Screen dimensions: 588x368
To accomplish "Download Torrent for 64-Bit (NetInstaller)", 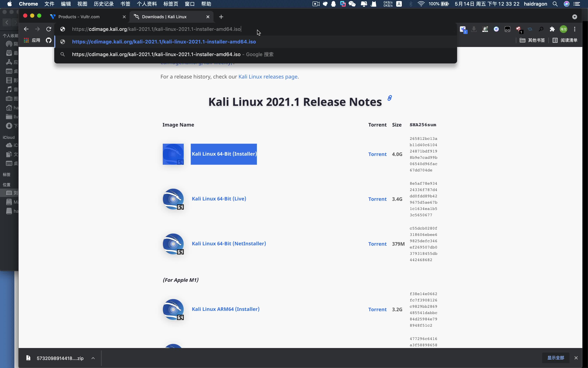I will 377,244.
